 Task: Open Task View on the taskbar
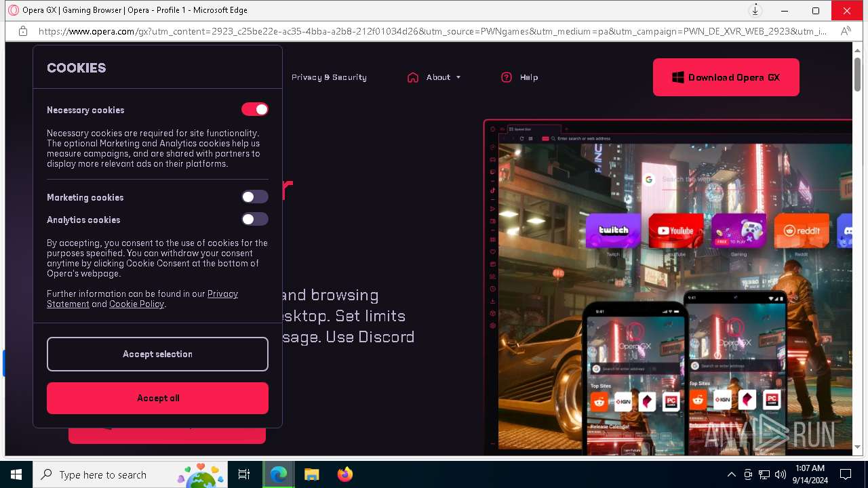click(244, 474)
